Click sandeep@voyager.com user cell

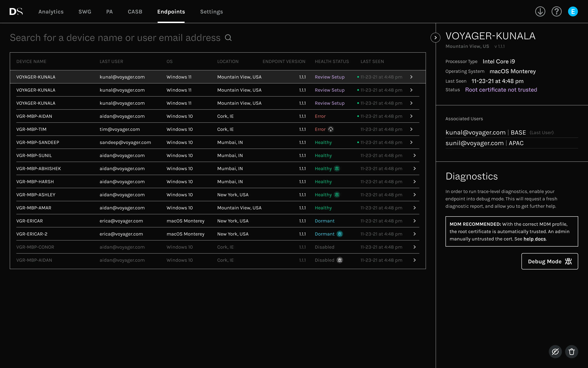coord(125,142)
